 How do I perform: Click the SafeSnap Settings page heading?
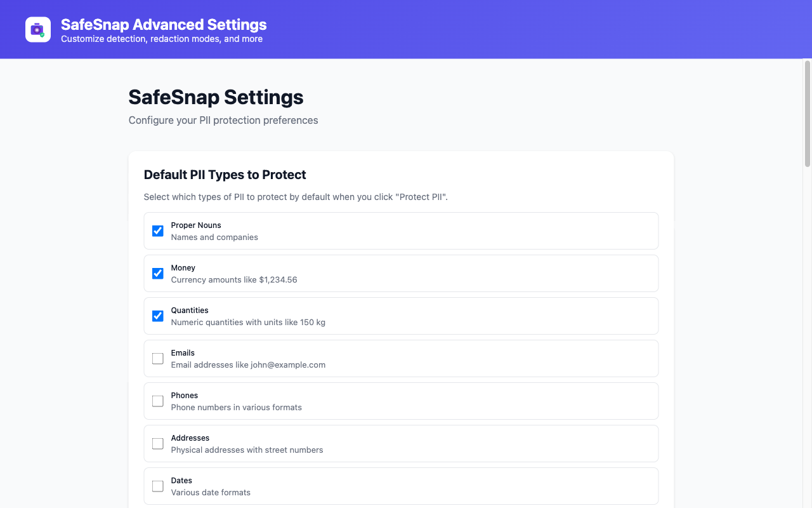(x=216, y=97)
